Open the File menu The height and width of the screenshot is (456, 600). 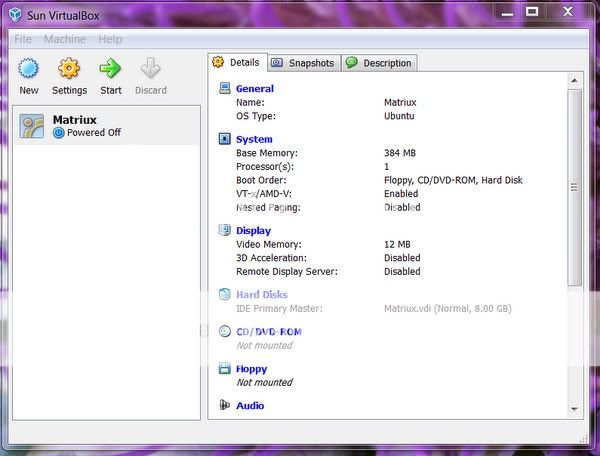[x=23, y=39]
